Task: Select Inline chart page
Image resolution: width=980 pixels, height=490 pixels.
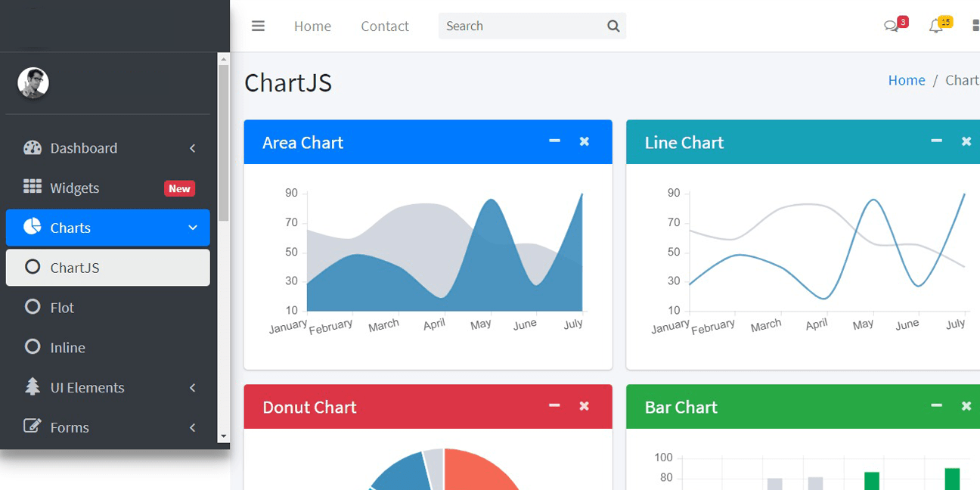Action: click(x=108, y=348)
